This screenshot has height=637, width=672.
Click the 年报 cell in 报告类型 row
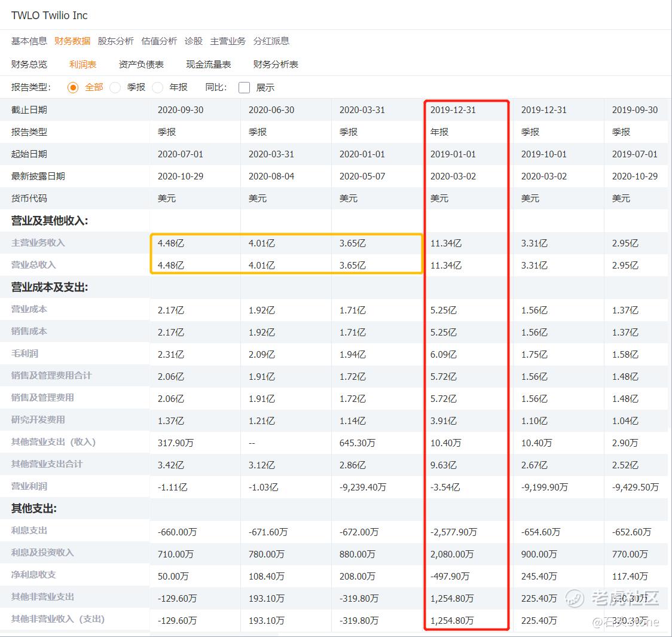point(439,132)
